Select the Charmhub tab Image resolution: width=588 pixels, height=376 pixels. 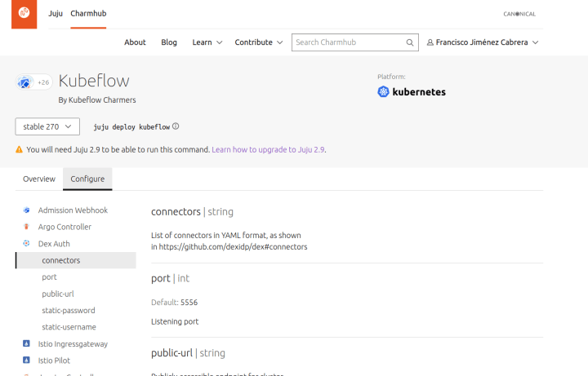[x=88, y=14]
